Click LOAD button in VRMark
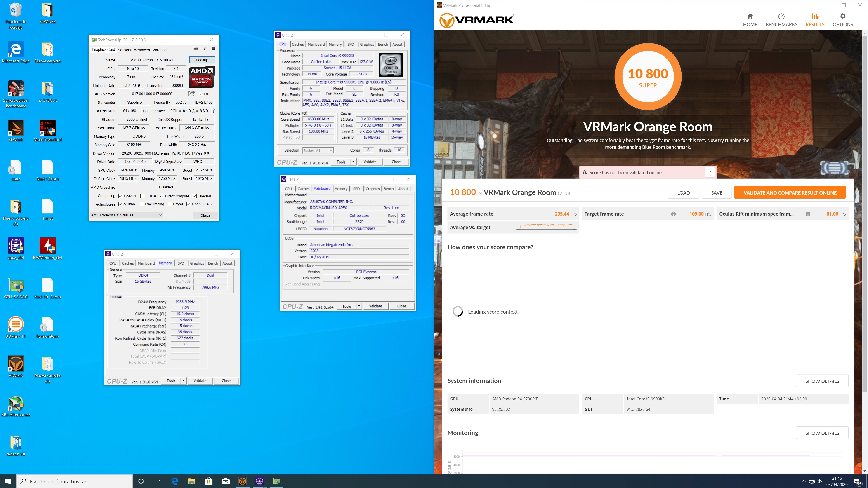The width and height of the screenshot is (868, 488). coord(683,193)
